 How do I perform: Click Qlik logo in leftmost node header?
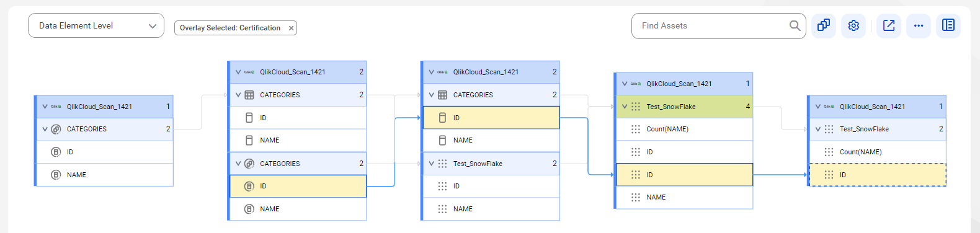coord(56,107)
